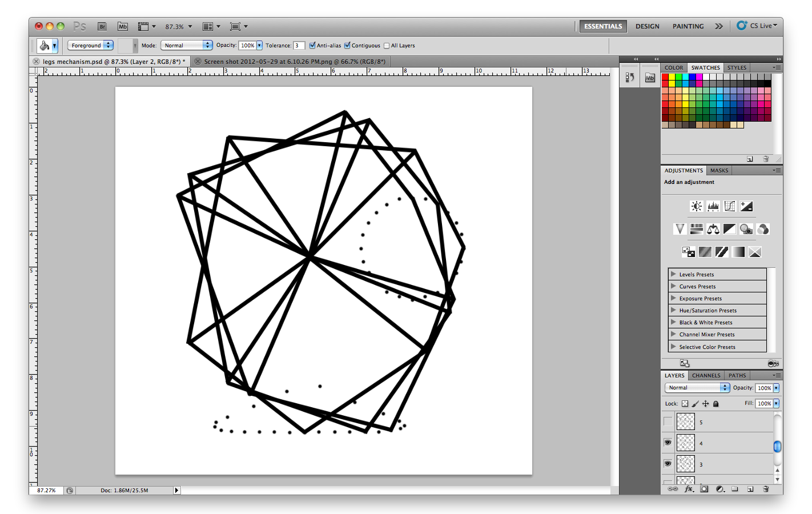
Task: Expand Black & White Presets
Action: 673,322
